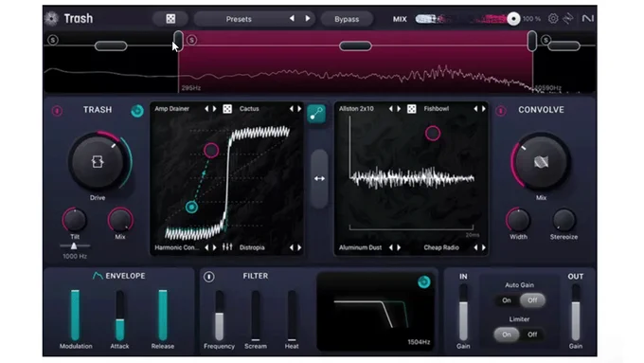This screenshot has width=644, height=363.
Task: Solo the middle magenta band
Action: 192,40
